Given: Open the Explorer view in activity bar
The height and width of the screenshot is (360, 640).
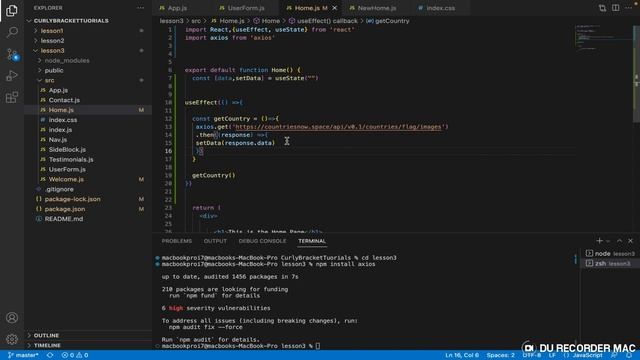Looking at the screenshot, I should (12, 11).
